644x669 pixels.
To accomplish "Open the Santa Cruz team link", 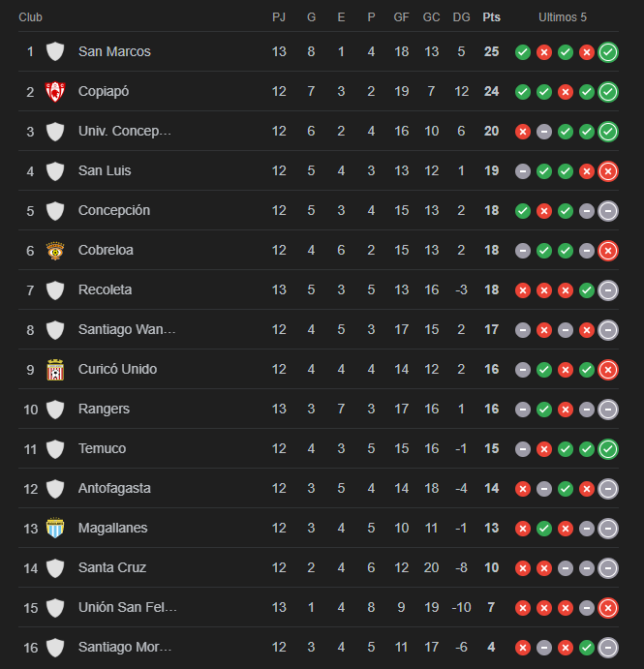I will [x=112, y=567].
